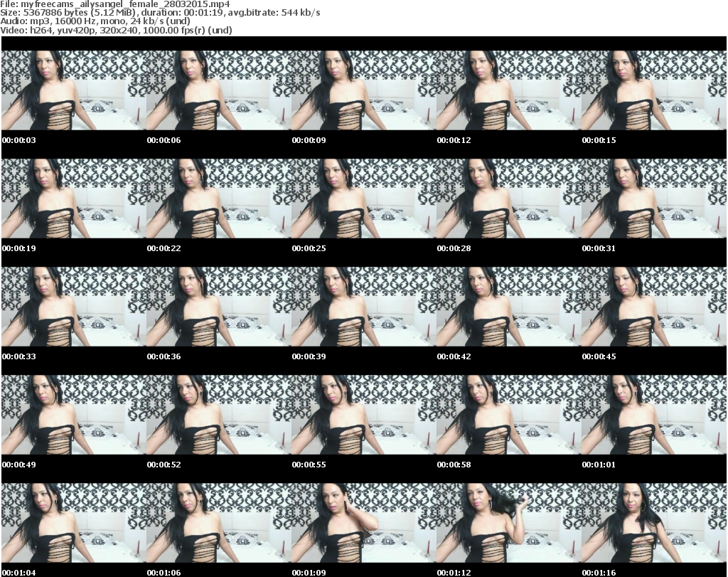This screenshot has height=577, width=728.
Task: Select the thumbnail frame at 00:01:16
Action: point(654,523)
